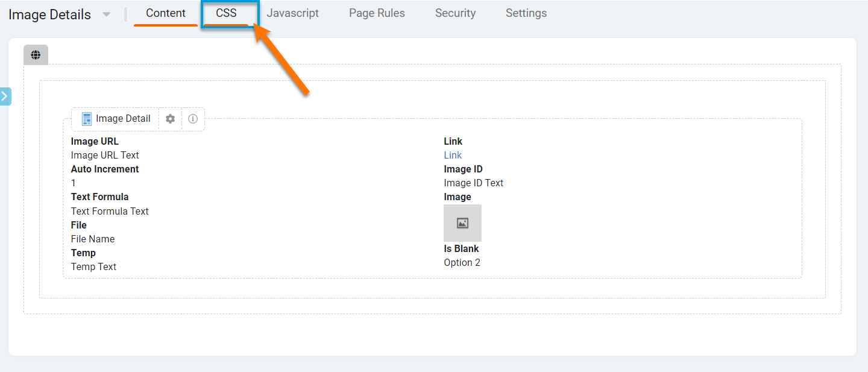The width and height of the screenshot is (868, 372).
Task: Click the Text Formula Text value
Action: (110, 212)
